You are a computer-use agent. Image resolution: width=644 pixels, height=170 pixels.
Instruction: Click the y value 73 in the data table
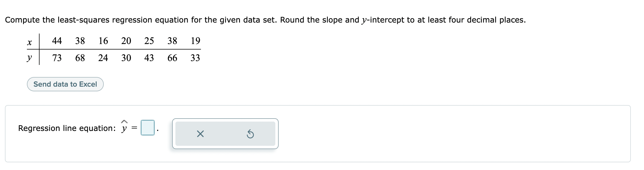coord(57,58)
